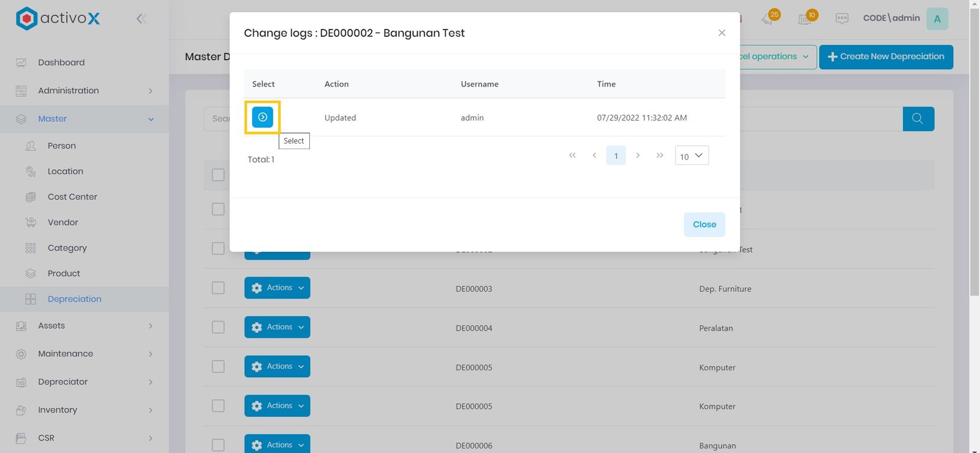Close the Change logs dialog with X
Viewport: 980px width, 453px height.
pyautogui.click(x=722, y=33)
